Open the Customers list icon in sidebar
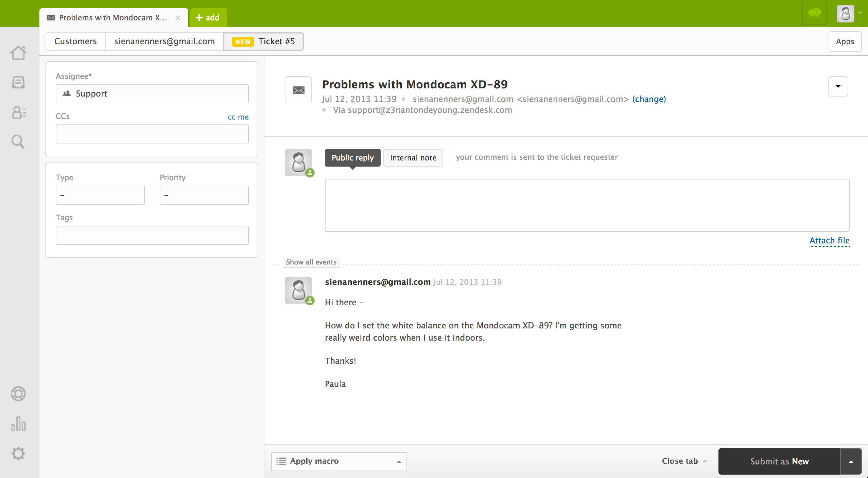This screenshot has width=868, height=478. tap(18, 113)
